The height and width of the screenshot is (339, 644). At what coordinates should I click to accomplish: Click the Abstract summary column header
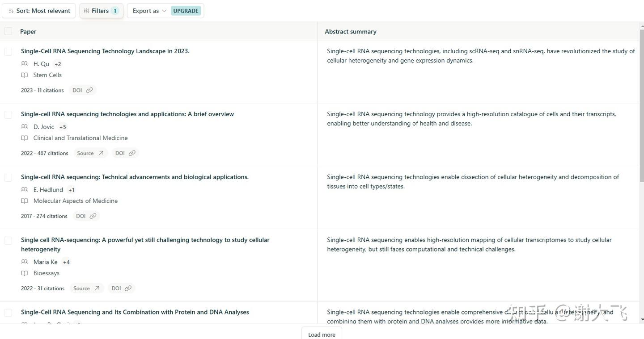tap(351, 32)
